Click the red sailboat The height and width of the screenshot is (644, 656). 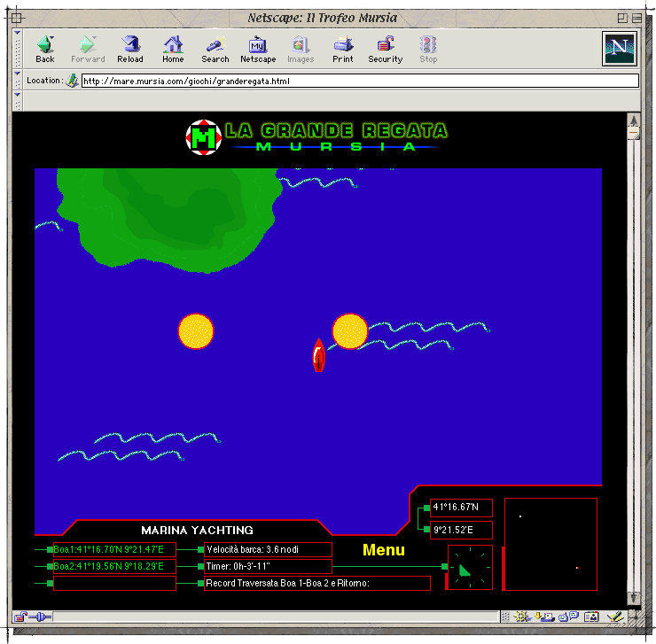pyautogui.click(x=319, y=354)
